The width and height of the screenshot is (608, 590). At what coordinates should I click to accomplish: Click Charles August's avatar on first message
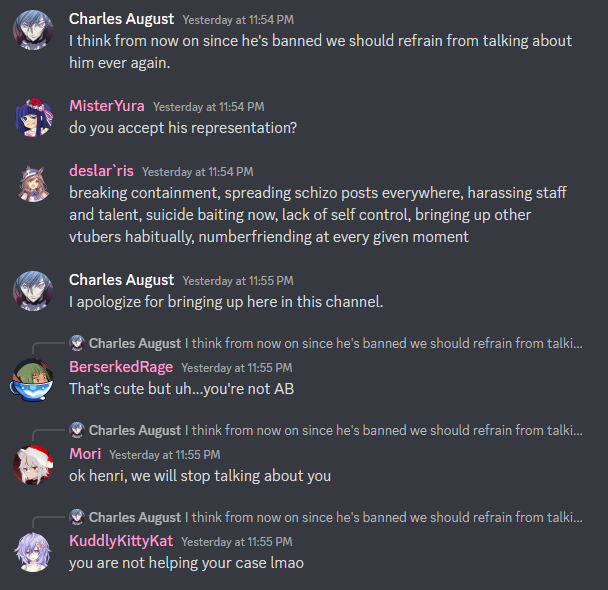[x=33, y=30]
